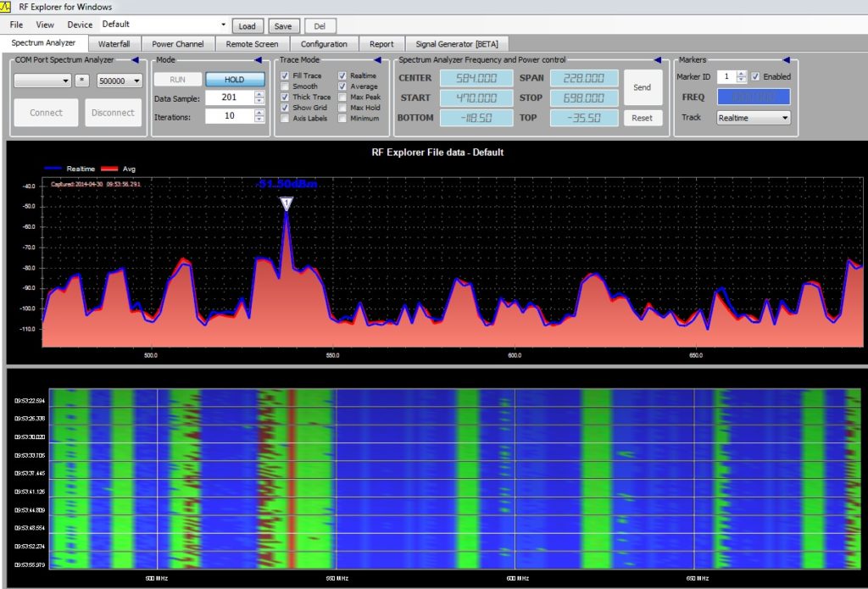The image size is (868, 589).
Task: Click the START frequency field 470.000
Action: (476, 98)
